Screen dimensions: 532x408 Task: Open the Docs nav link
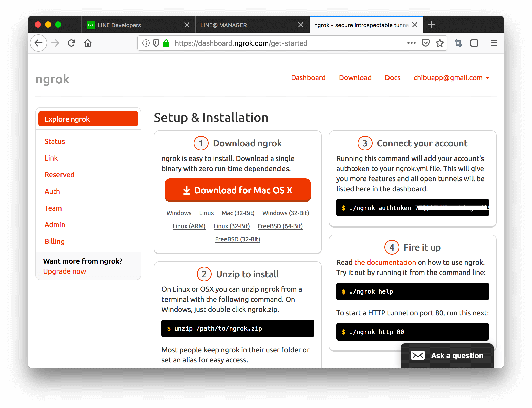tap(393, 78)
